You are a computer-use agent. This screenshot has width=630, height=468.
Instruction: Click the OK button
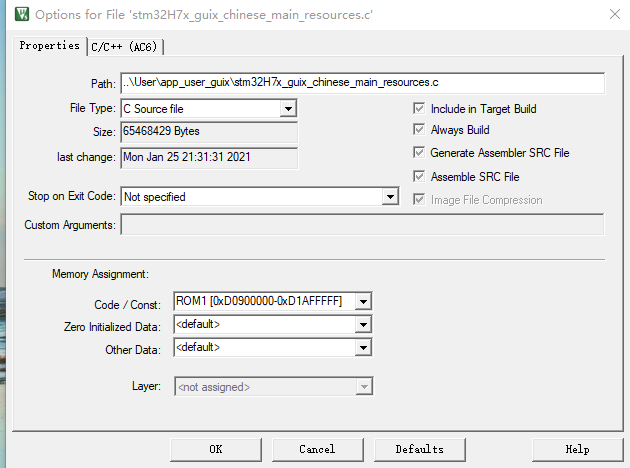click(x=216, y=450)
